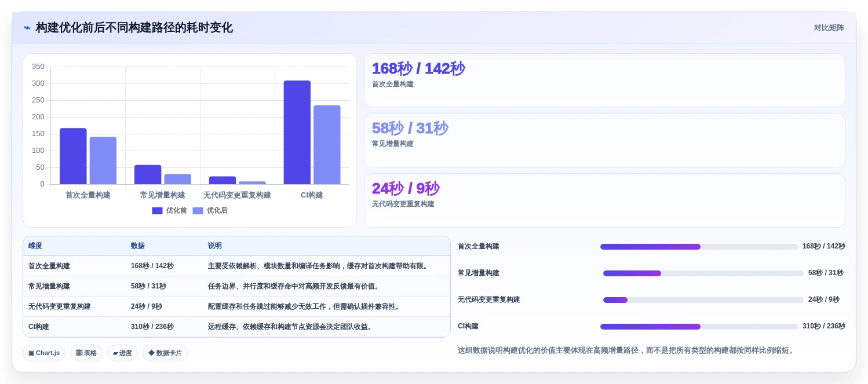Click the chart x-axis label 常见增量构建
Screen dimensions: 868x384
point(163,195)
